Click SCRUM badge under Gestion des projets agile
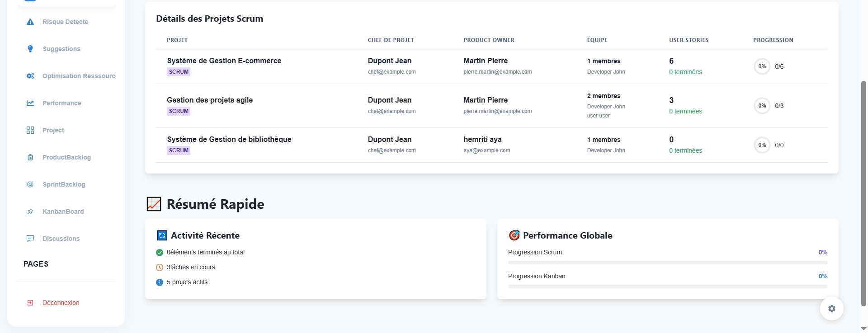This screenshot has width=868, height=333. pyautogui.click(x=179, y=111)
